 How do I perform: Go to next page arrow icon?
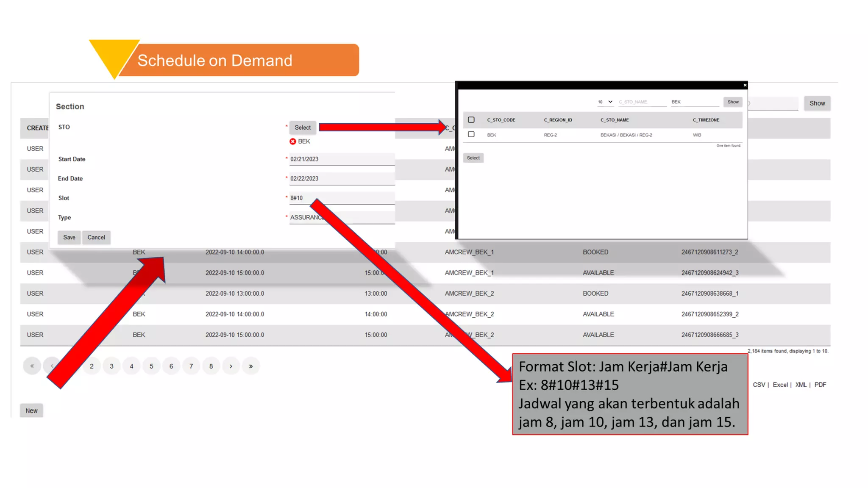point(231,366)
